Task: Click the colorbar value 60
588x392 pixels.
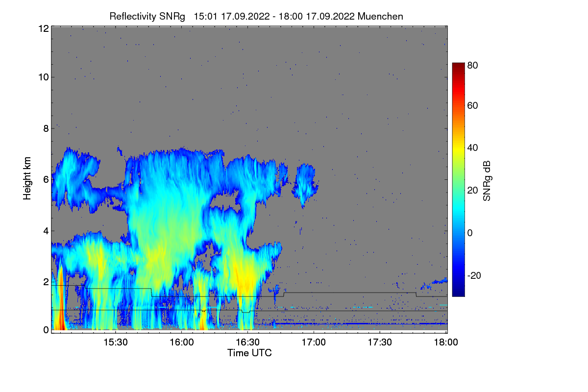Action: pyautogui.click(x=472, y=105)
